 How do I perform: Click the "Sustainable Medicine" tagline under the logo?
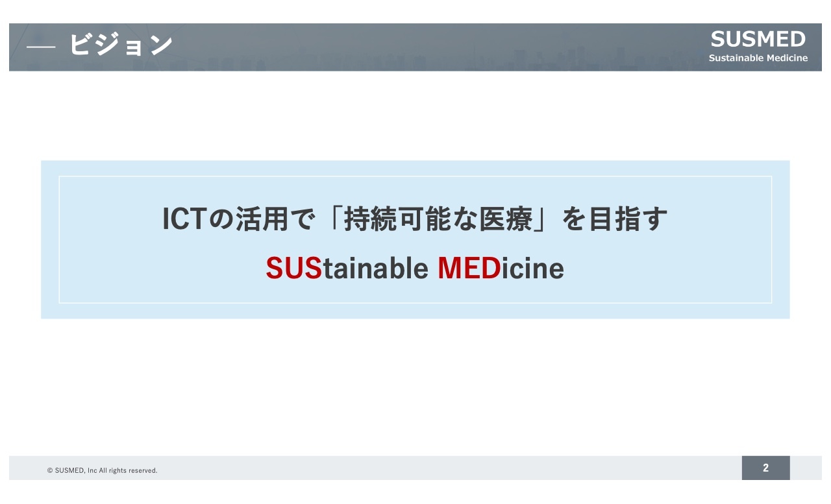pos(758,58)
